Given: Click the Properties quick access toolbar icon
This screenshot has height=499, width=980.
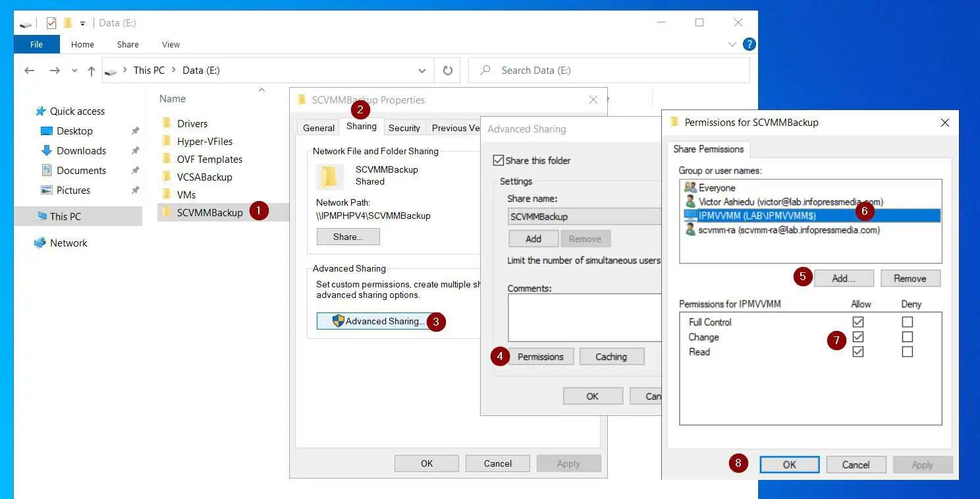Looking at the screenshot, I should point(51,23).
